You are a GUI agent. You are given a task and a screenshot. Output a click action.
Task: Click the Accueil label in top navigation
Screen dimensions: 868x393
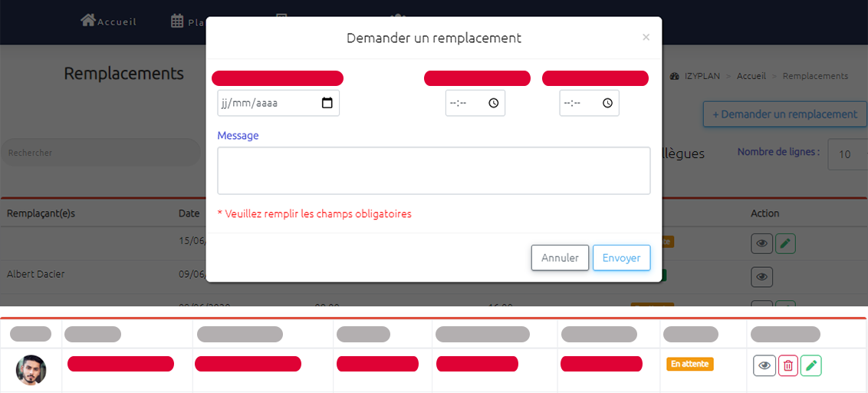click(x=117, y=22)
